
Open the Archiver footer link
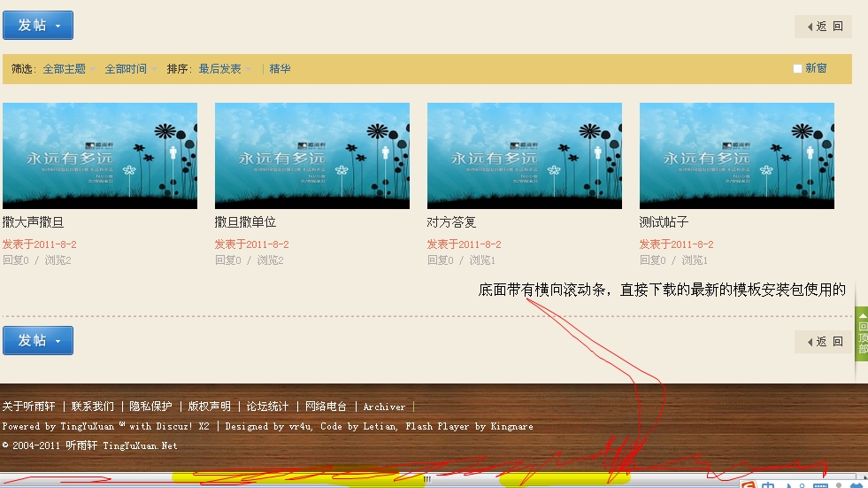click(384, 407)
